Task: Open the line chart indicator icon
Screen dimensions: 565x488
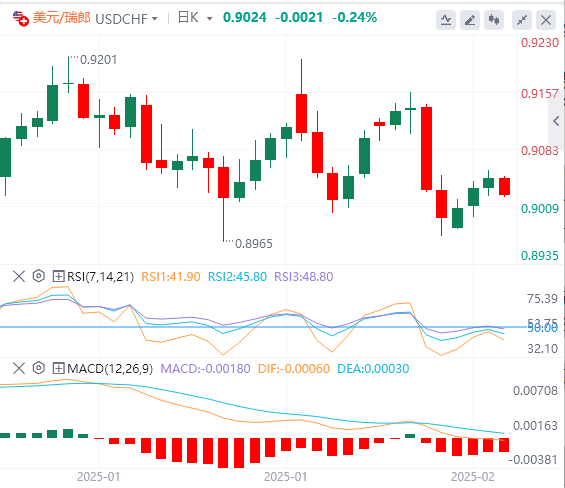Action: point(446,20)
